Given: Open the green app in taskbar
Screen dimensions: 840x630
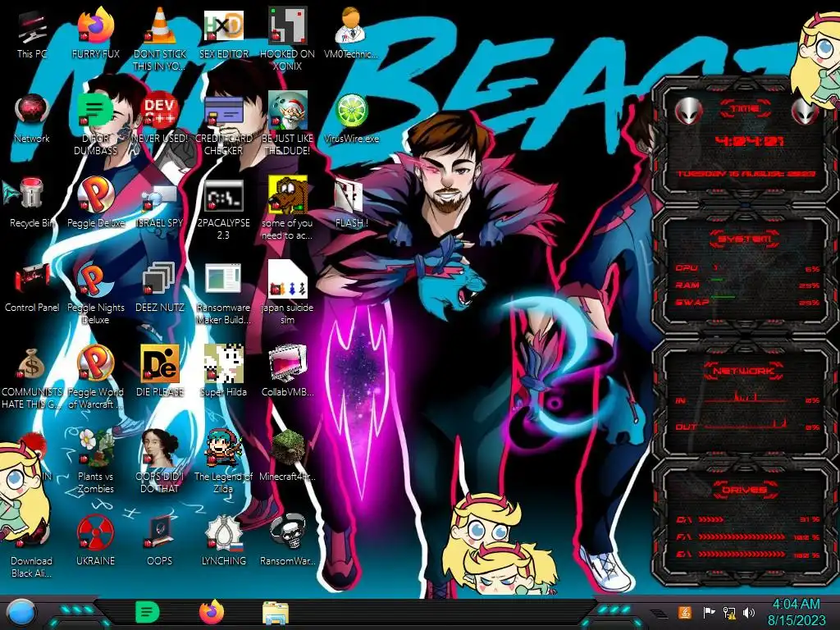Looking at the screenshot, I should coord(148,612).
